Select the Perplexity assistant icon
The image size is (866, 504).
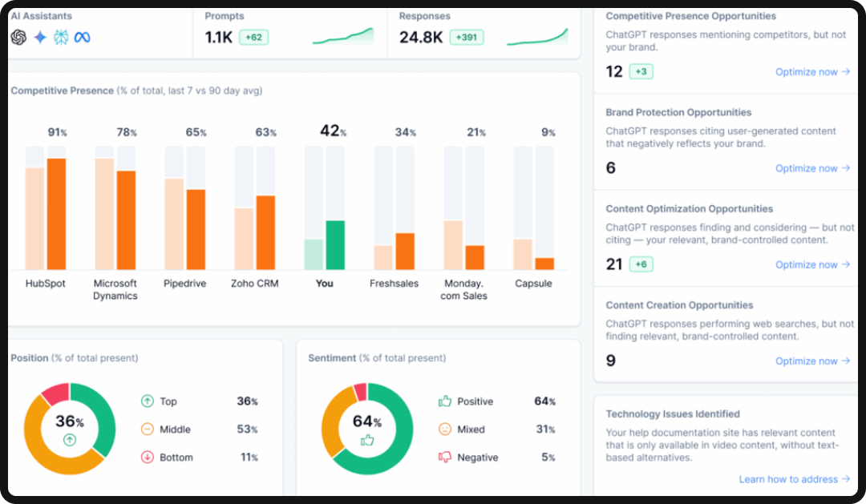[x=59, y=37]
